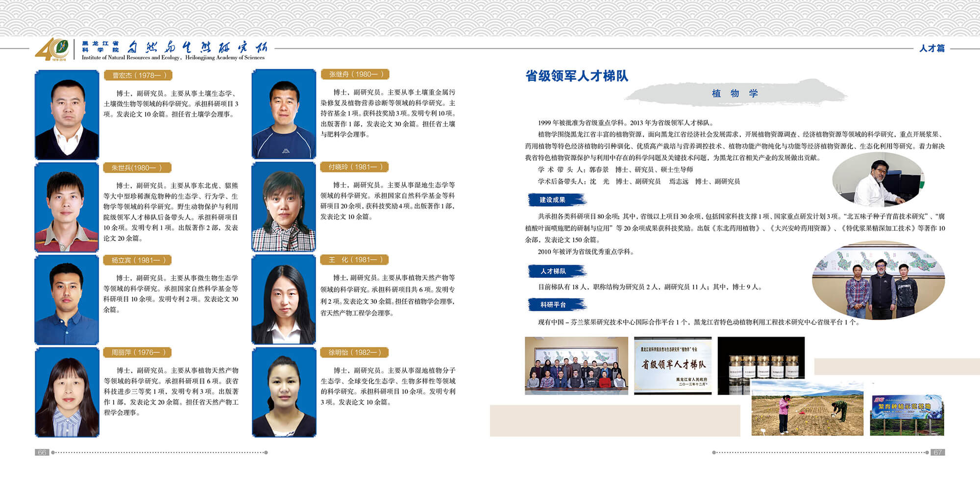Click the 建设成果 section banner
This screenshot has height=490, width=980.
[556, 199]
